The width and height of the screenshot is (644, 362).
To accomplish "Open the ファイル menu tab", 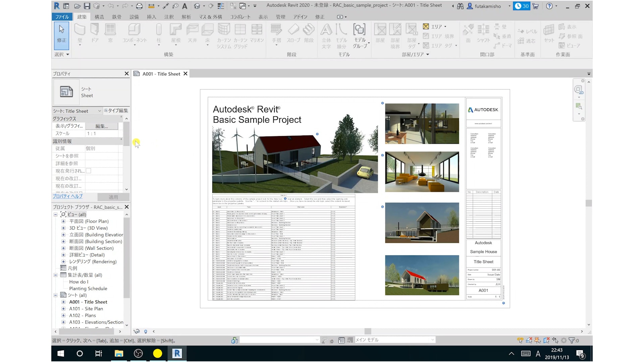I will [62, 17].
